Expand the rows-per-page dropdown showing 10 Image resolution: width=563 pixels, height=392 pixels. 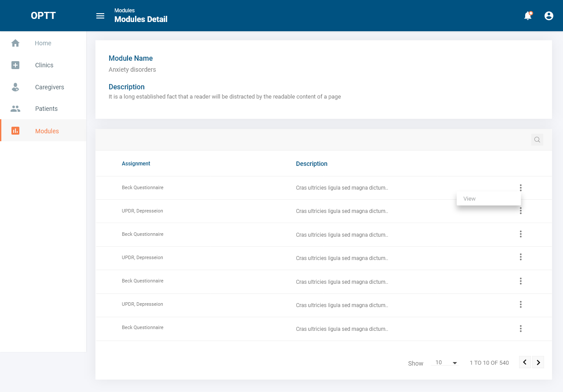click(446, 363)
